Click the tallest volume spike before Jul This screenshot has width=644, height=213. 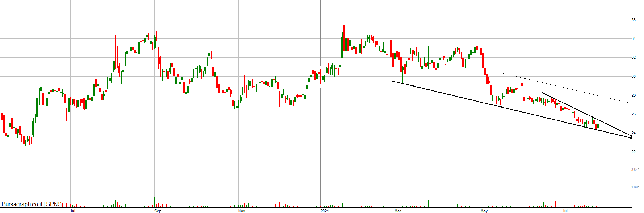click(65, 187)
